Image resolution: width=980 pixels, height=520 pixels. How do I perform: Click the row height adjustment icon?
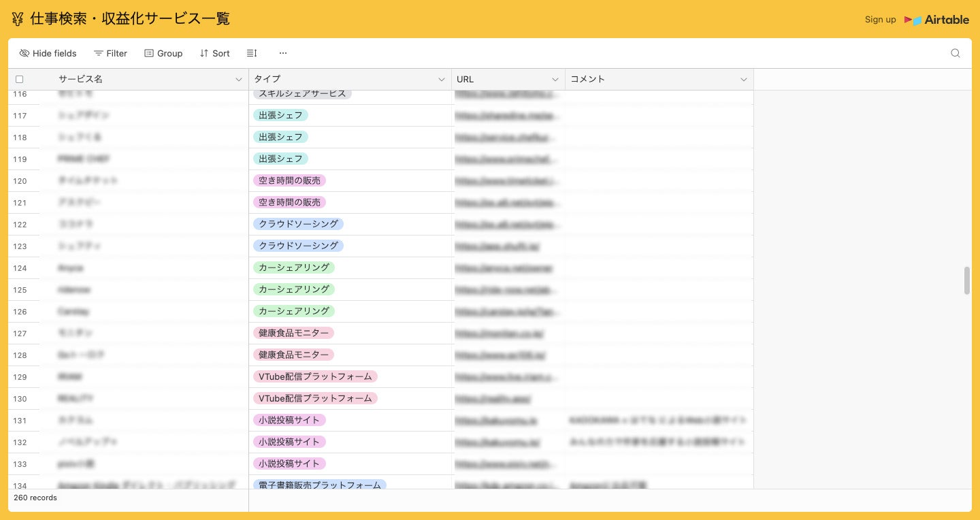point(251,53)
